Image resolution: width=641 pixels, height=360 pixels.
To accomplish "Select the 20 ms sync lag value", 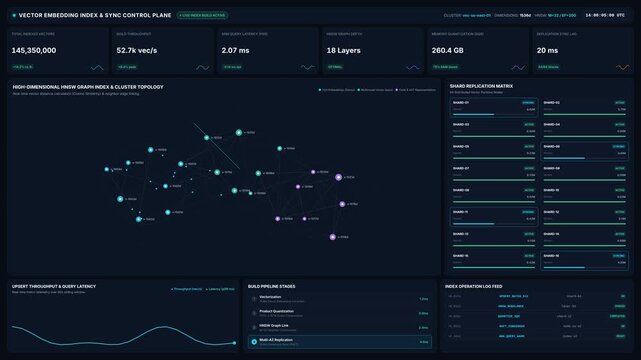I will [547, 51].
